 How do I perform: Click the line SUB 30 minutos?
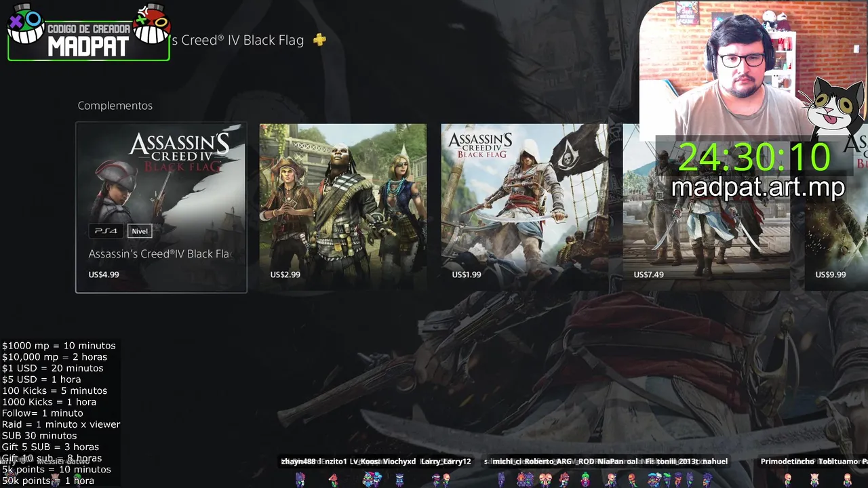pyautogui.click(x=39, y=436)
